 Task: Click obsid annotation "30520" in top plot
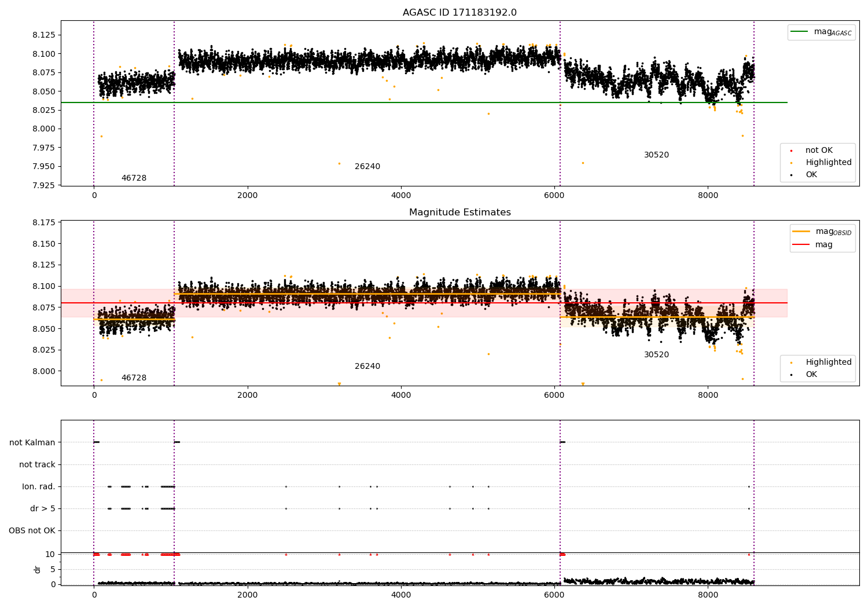pyautogui.click(x=656, y=155)
